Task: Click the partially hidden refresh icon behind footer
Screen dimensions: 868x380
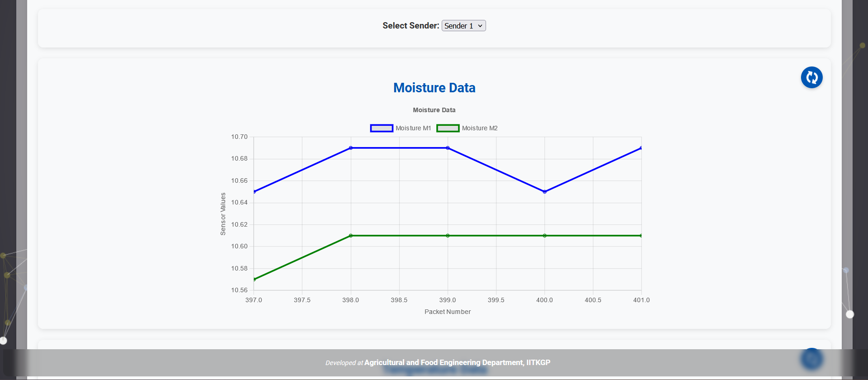Action: 811,359
